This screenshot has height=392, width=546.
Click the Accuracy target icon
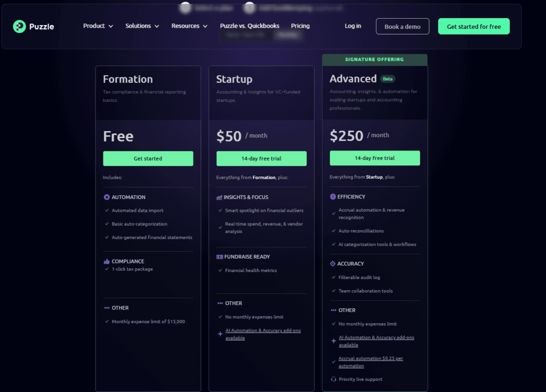coord(333,264)
